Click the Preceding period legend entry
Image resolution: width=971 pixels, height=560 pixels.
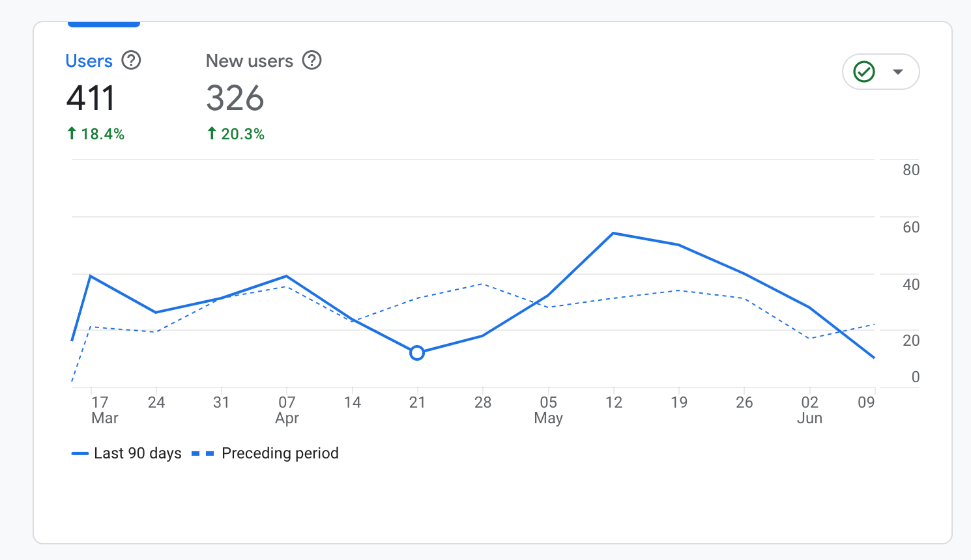265,453
